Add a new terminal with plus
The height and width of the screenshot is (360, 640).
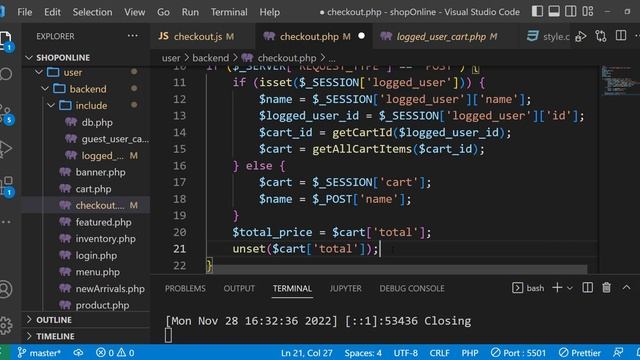click(557, 288)
